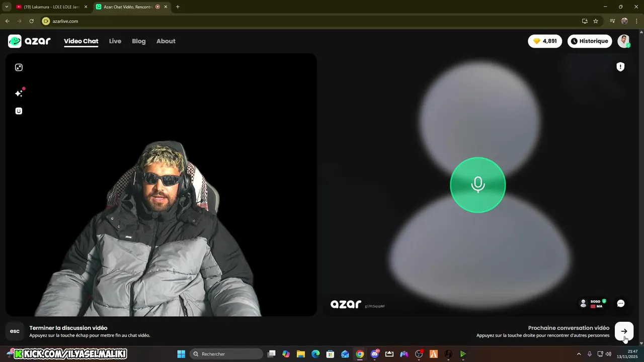644x362 pixels.
Task: Click the next conversation arrow button
Action: pos(624,331)
